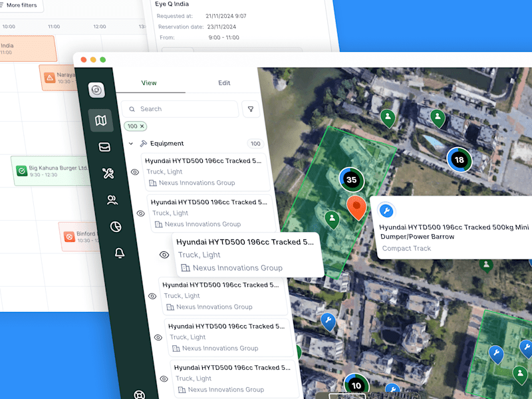This screenshot has width=532, height=399.
Task: Click the cluster marker labeled 35
Action: [x=352, y=180]
